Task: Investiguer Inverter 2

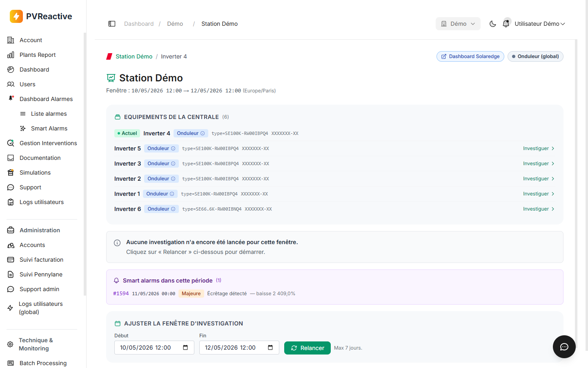Action: [x=539, y=179]
